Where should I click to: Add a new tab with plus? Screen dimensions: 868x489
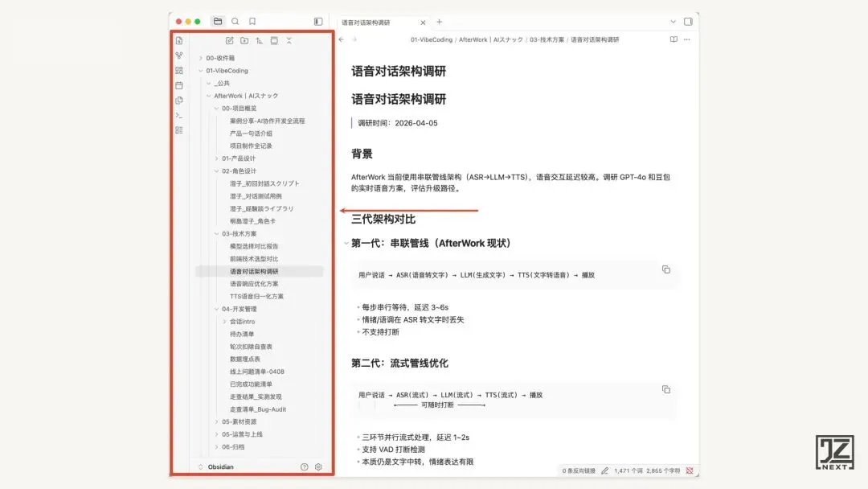[x=440, y=23]
